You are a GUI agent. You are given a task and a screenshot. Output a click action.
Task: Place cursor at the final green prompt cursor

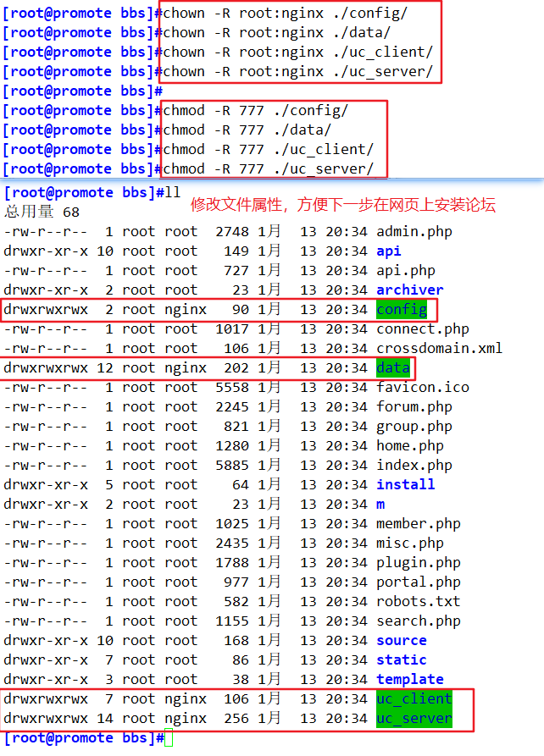point(169,738)
